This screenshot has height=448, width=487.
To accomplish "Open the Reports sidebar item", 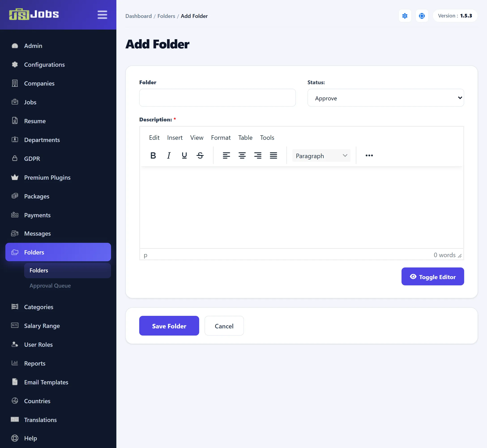I will (58, 363).
